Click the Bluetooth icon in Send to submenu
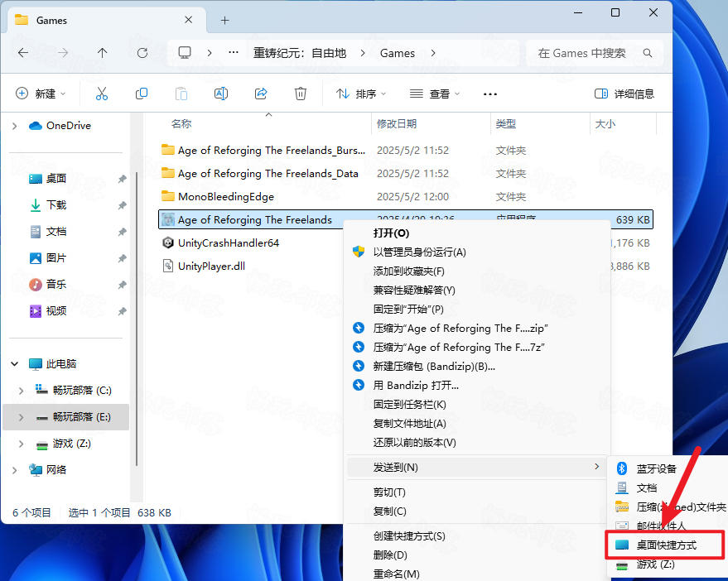 tap(622, 468)
